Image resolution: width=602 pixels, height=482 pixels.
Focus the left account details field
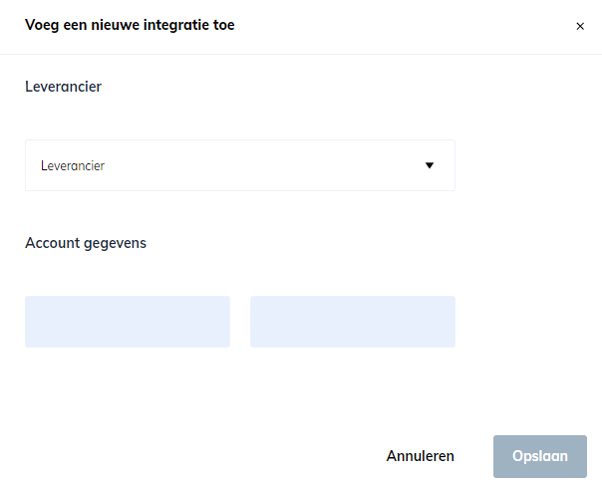[x=127, y=322]
